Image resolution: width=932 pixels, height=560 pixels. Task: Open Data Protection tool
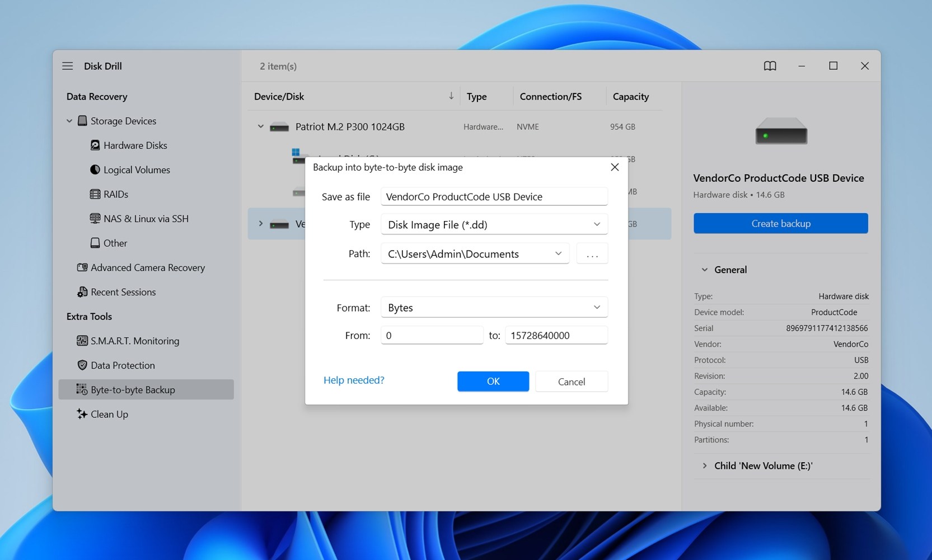(123, 365)
